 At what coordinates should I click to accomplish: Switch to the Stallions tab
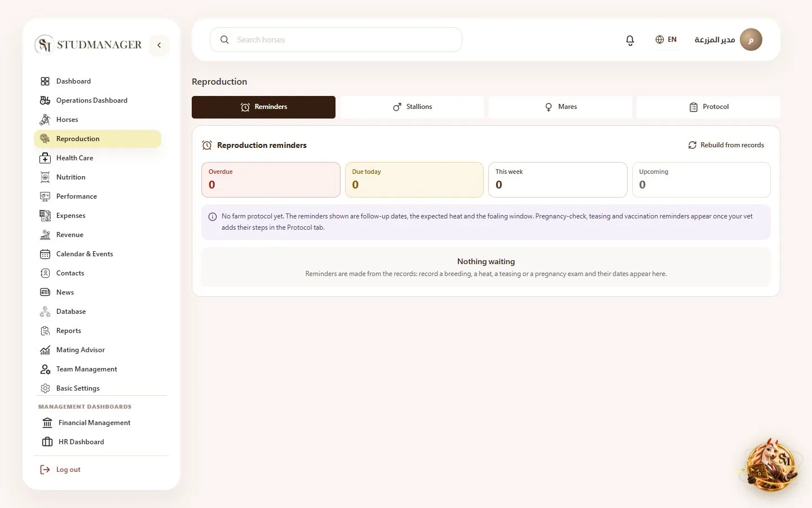click(x=412, y=107)
